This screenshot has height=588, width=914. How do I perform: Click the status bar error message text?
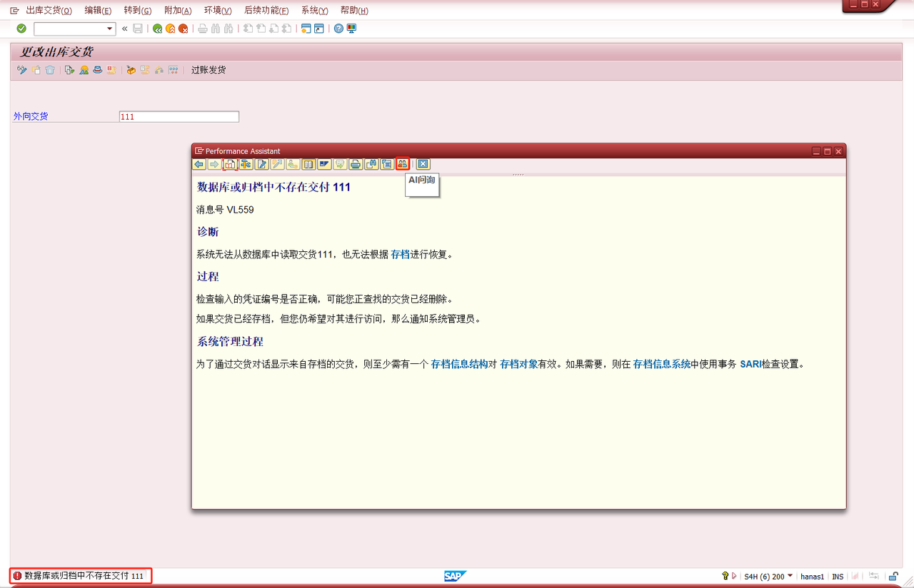(84, 576)
